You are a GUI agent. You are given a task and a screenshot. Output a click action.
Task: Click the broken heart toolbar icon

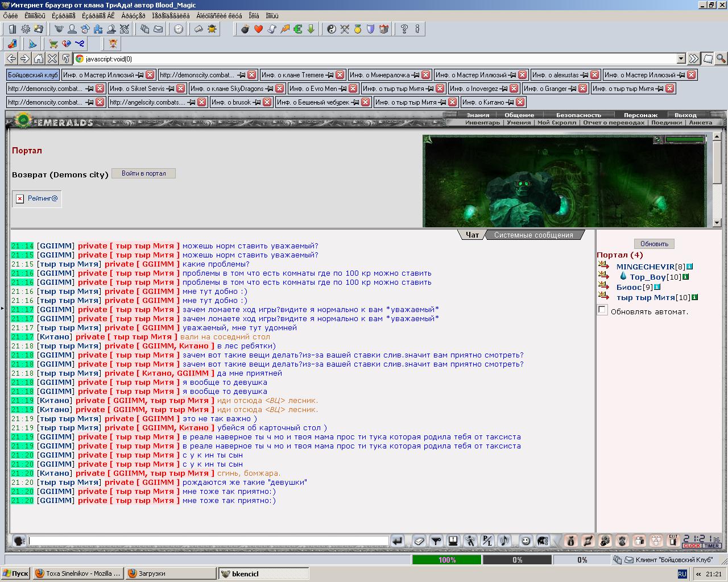[67, 44]
